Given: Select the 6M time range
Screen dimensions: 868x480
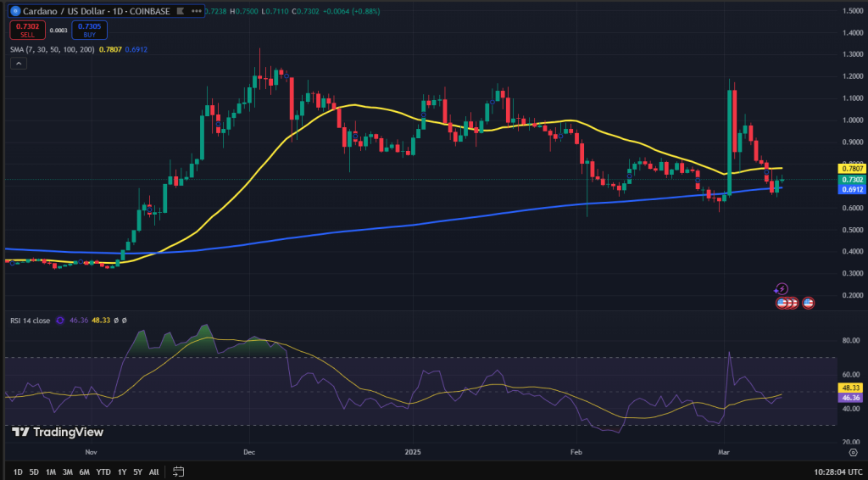Looking at the screenshot, I should pos(84,472).
